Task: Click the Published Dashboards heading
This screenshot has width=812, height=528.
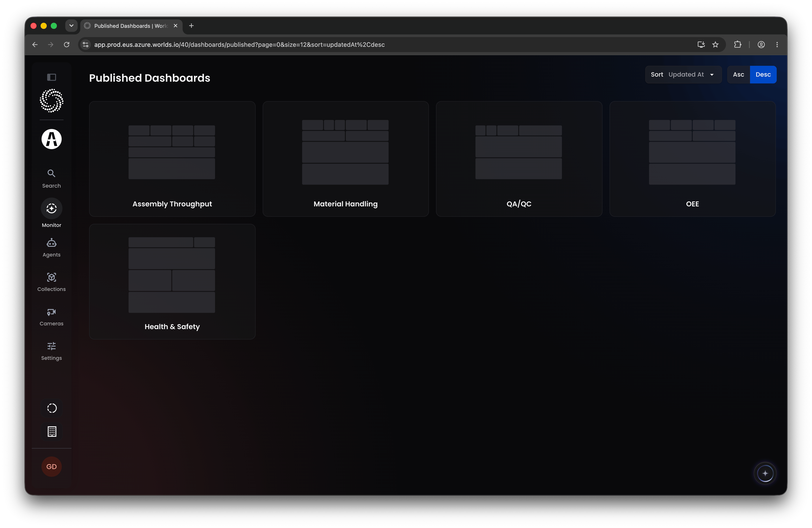Action: [x=150, y=78]
